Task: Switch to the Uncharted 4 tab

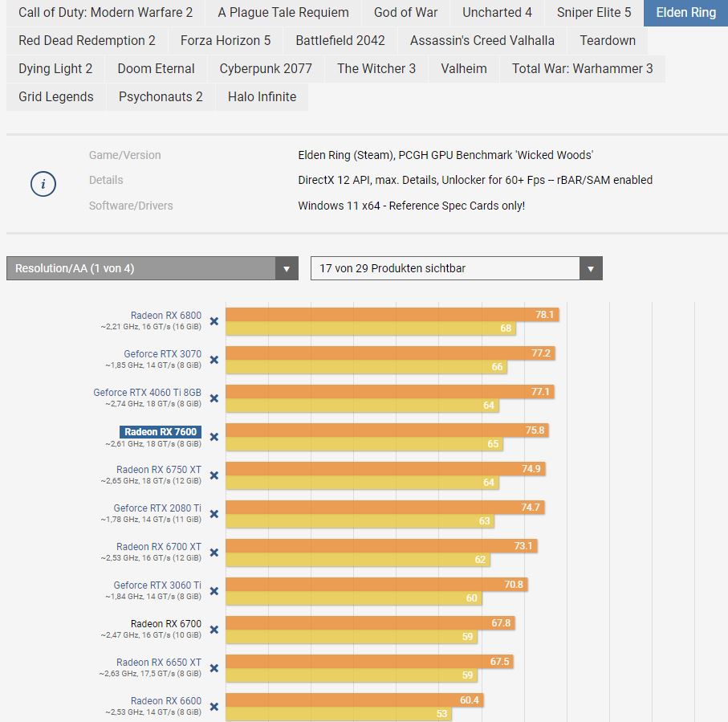Action: 497,13
